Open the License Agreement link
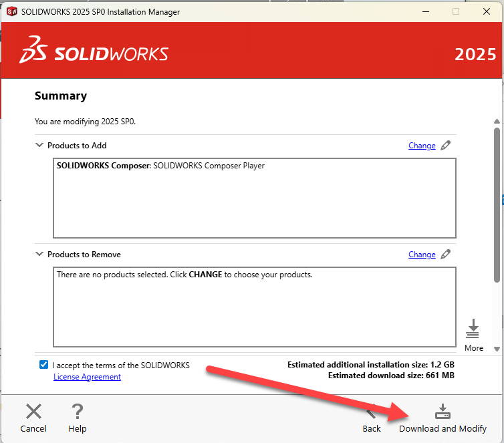The image size is (504, 443). [87, 377]
